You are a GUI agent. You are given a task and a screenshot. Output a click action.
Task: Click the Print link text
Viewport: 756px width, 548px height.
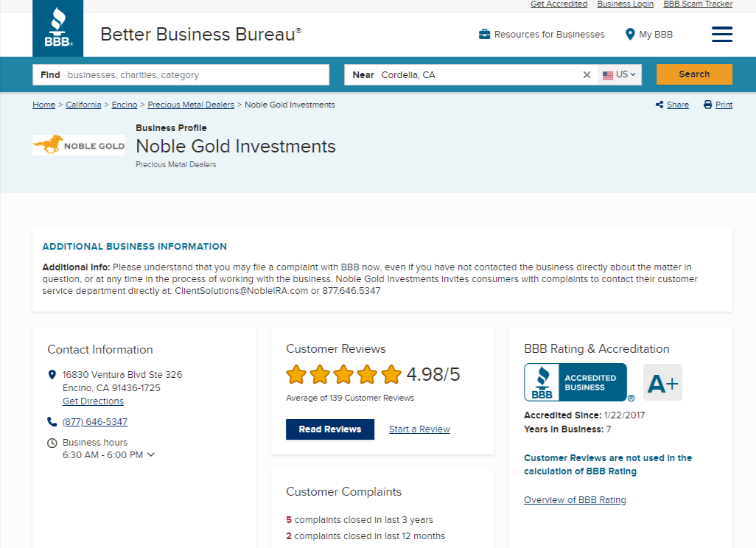(x=724, y=105)
